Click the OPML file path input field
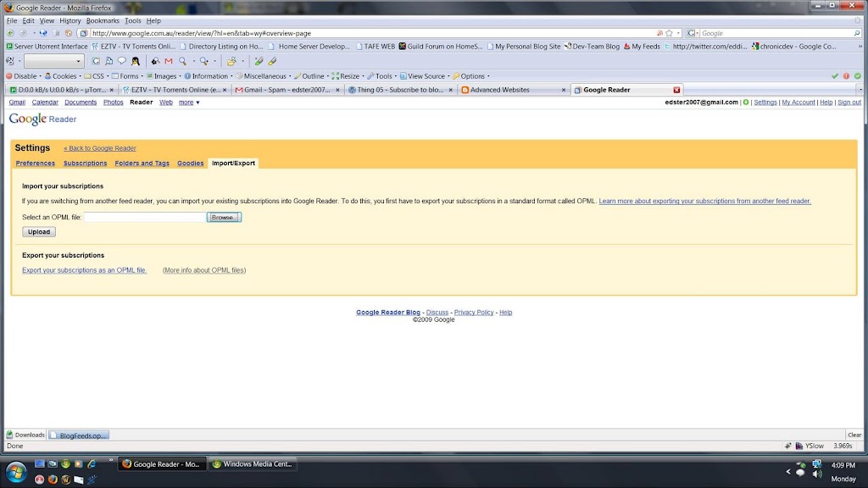Image resolution: width=868 pixels, height=488 pixels. click(x=145, y=218)
